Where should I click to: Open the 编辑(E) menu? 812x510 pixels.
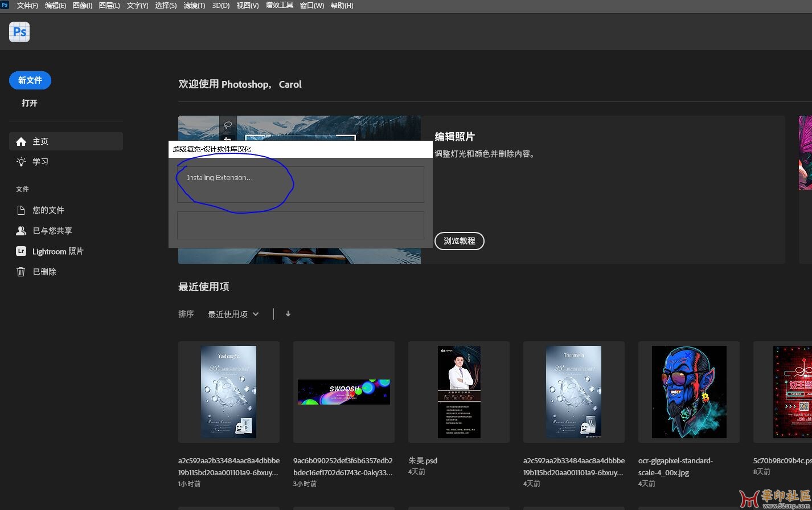click(55, 6)
